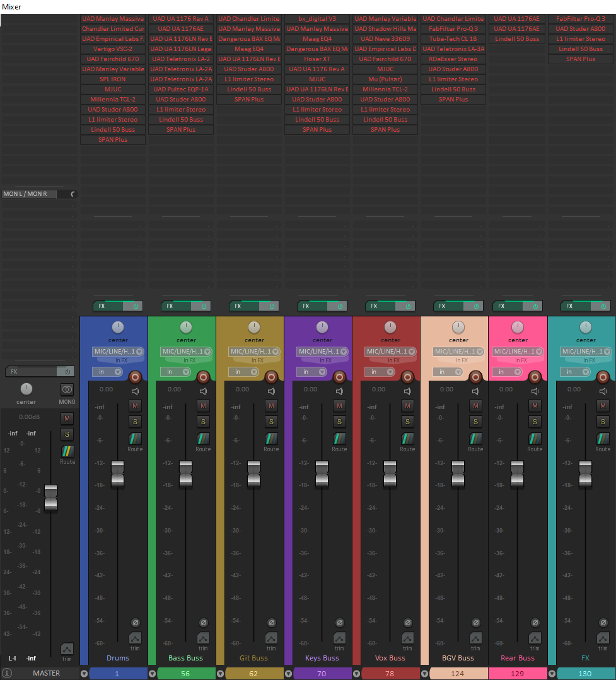Open RDeEsser Stereo on BGV Buss
Screen dimensions: 616x680
(453, 59)
